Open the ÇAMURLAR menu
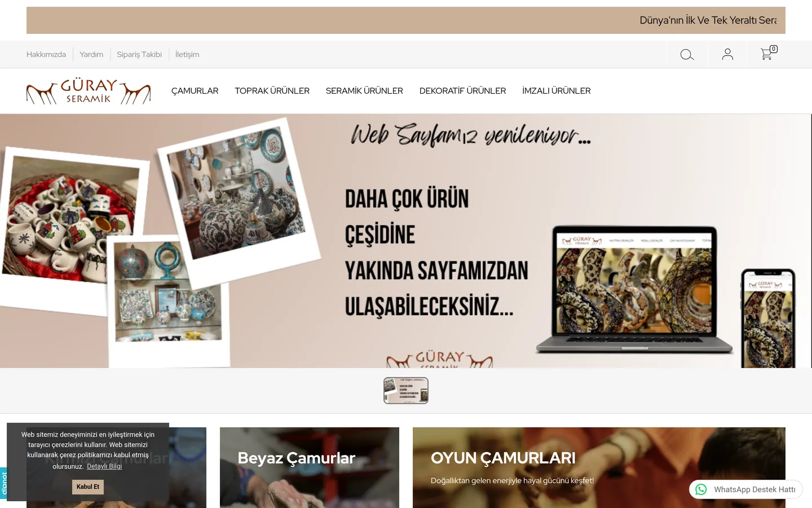The image size is (812, 508). point(195,91)
